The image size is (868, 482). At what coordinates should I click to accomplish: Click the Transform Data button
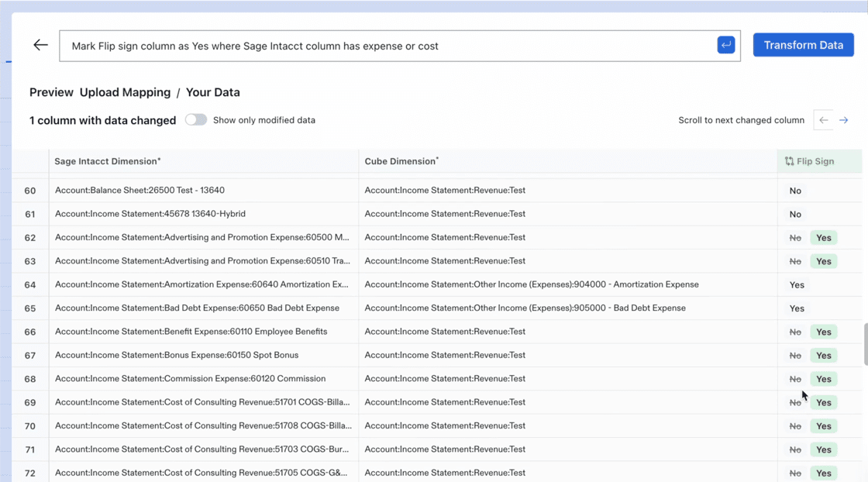click(x=803, y=45)
